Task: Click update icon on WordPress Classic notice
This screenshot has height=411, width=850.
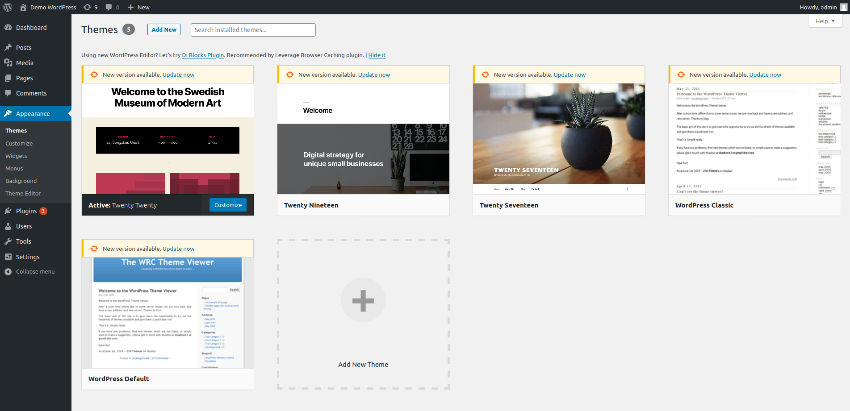Action: [680, 75]
